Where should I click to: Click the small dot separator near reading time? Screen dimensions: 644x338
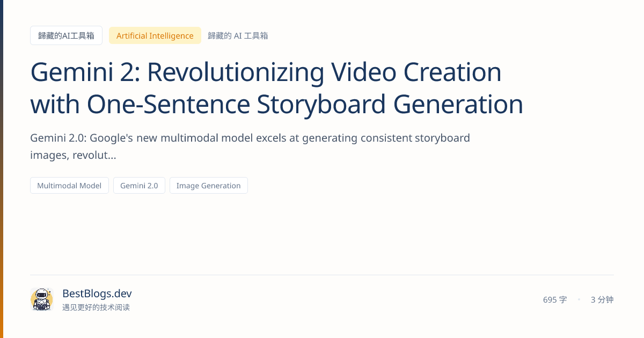579,299
